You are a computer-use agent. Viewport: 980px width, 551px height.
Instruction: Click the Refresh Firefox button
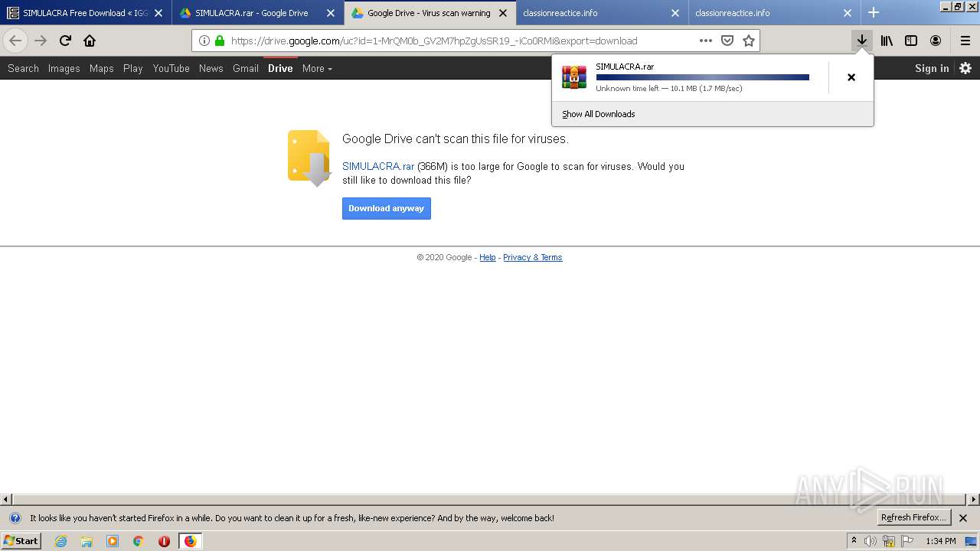click(914, 518)
